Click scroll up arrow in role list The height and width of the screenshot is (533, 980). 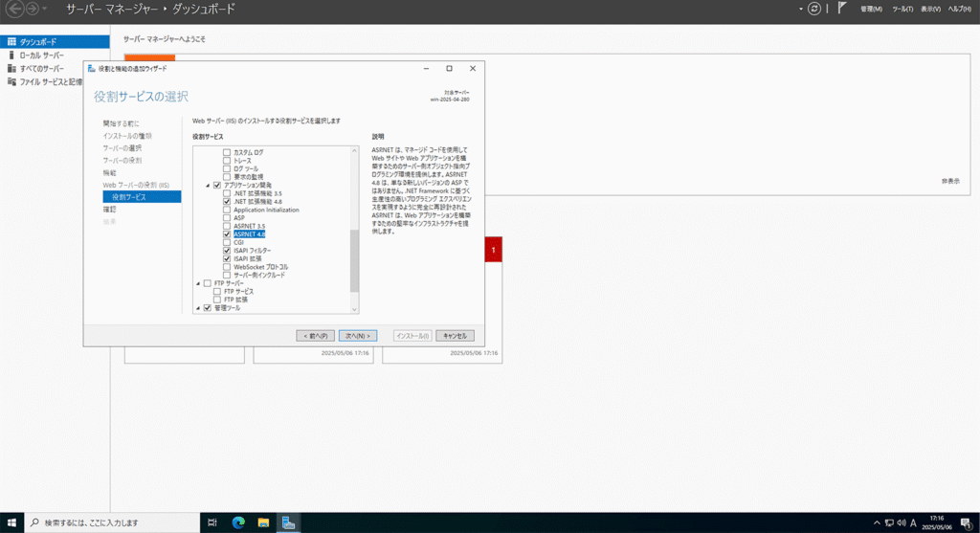click(x=354, y=150)
